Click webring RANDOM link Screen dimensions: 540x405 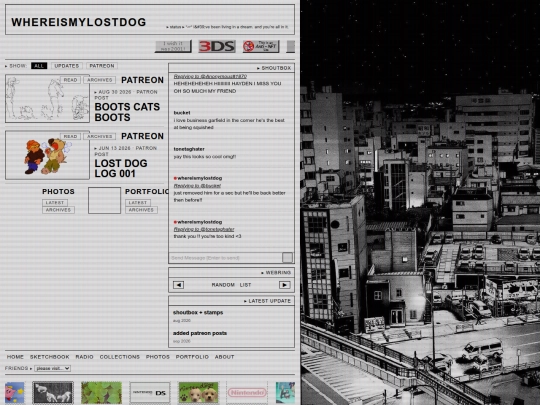pos(223,285)
